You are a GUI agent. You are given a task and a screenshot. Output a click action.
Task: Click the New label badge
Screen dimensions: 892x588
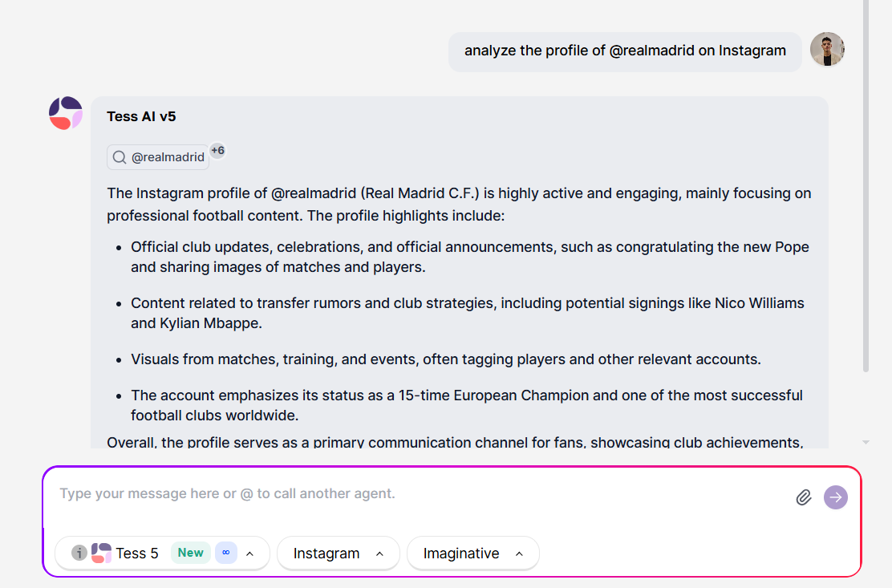[191, 553]
